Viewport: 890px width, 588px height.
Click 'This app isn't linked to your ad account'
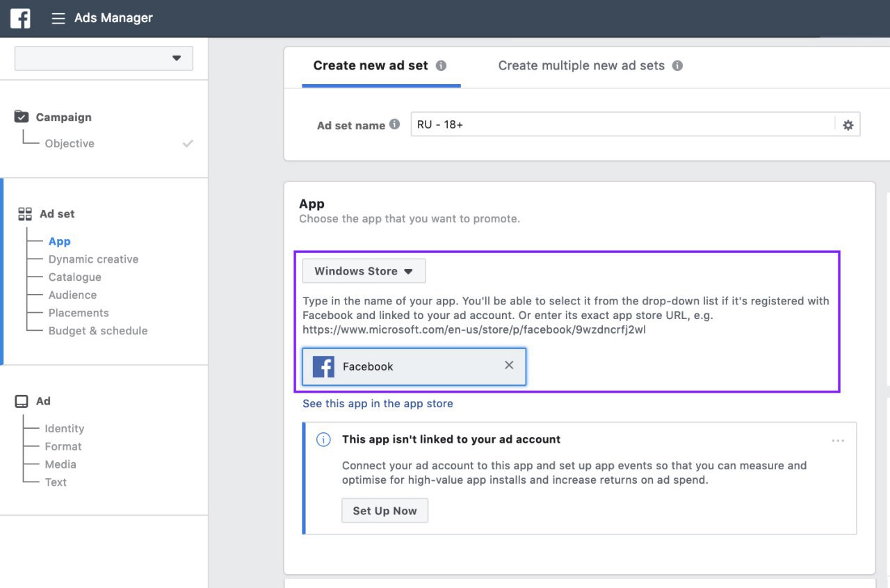coord(451,439)
